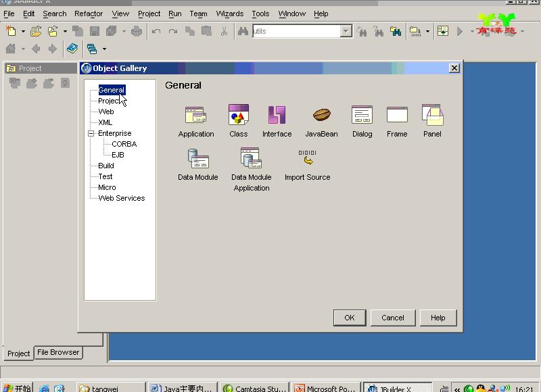The image size is (541, 392).
Task: Select the Import Source icon
Action: pos(308,157)
